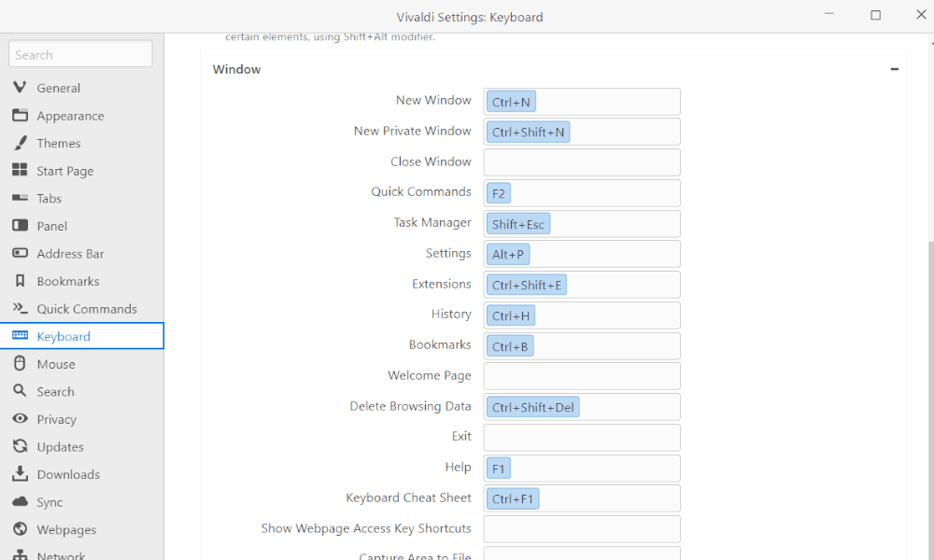Click the settings Search field

tap(81, 55)
